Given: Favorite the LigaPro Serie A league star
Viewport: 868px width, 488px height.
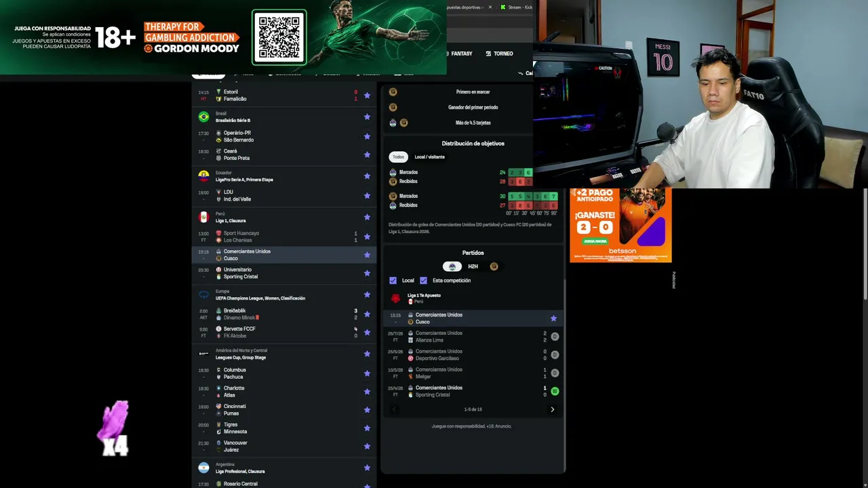Looking at the screenshot, I should (x=367, y=176).
